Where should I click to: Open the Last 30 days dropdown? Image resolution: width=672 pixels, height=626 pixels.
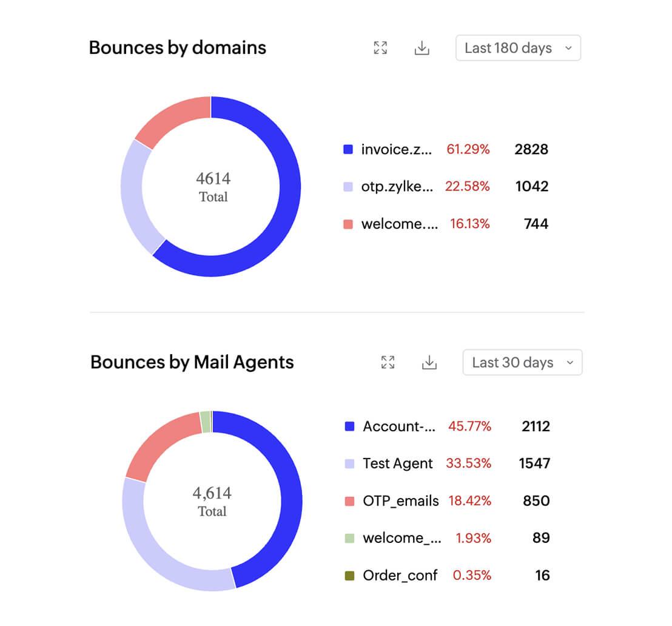[x=522, y=362]
